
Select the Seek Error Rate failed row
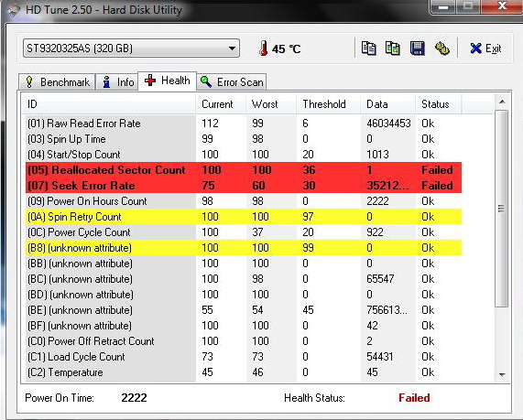[x=244, y=186]
